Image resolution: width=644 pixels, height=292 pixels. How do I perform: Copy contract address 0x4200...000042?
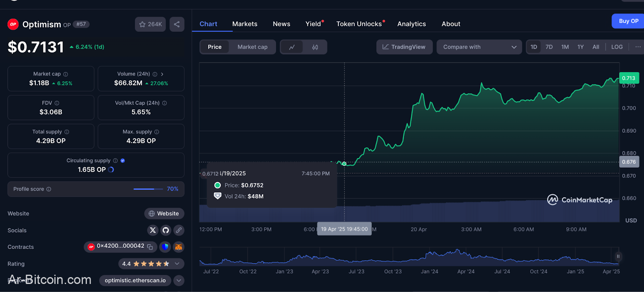coord(150,247)
